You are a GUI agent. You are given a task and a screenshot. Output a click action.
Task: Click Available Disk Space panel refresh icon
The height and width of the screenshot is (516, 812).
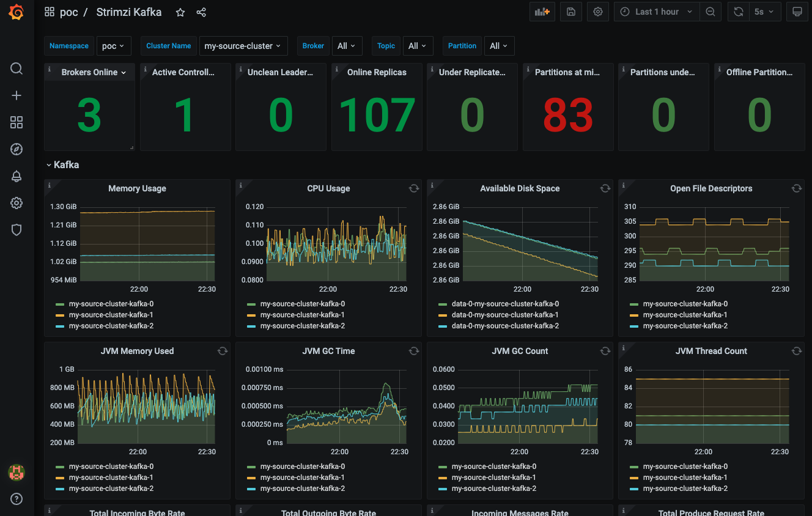605,188
